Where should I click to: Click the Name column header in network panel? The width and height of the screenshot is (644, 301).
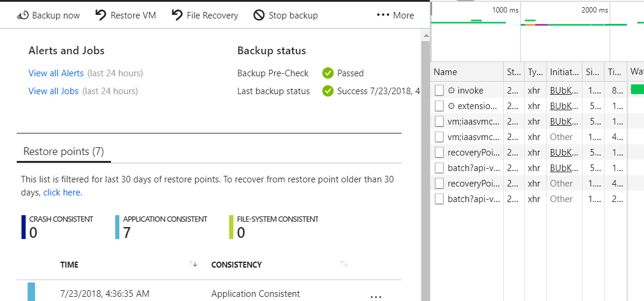click(445, 72)
